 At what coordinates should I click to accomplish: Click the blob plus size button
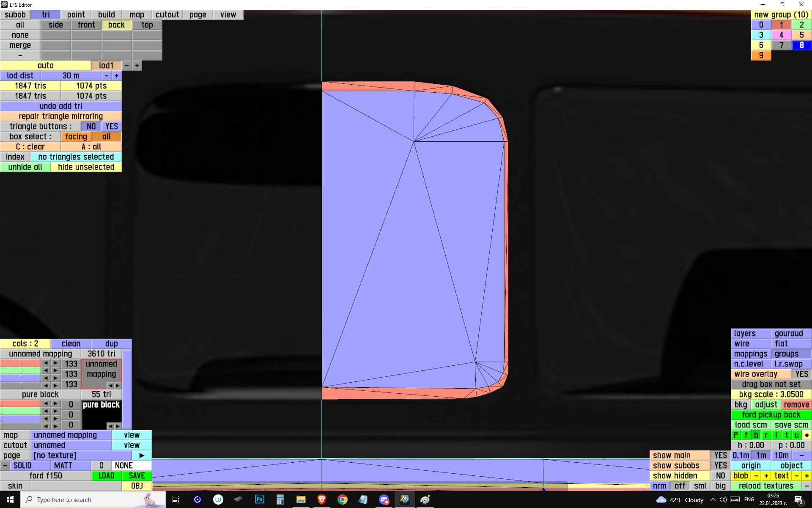(766, 475)
